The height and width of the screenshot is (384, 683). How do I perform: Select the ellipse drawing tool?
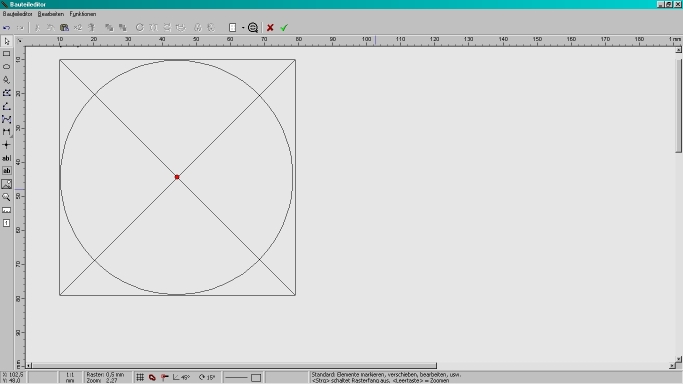tap(7, 67)
